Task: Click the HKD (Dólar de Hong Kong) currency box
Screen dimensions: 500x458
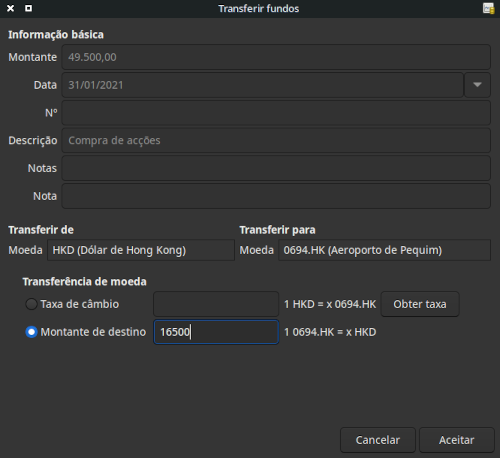Action: click(x=141, y=250)
